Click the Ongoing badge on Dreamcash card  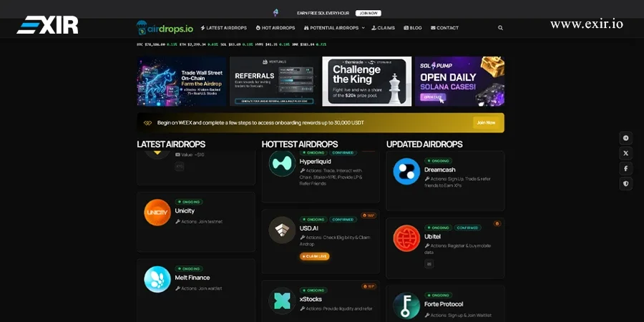(438, 161)
